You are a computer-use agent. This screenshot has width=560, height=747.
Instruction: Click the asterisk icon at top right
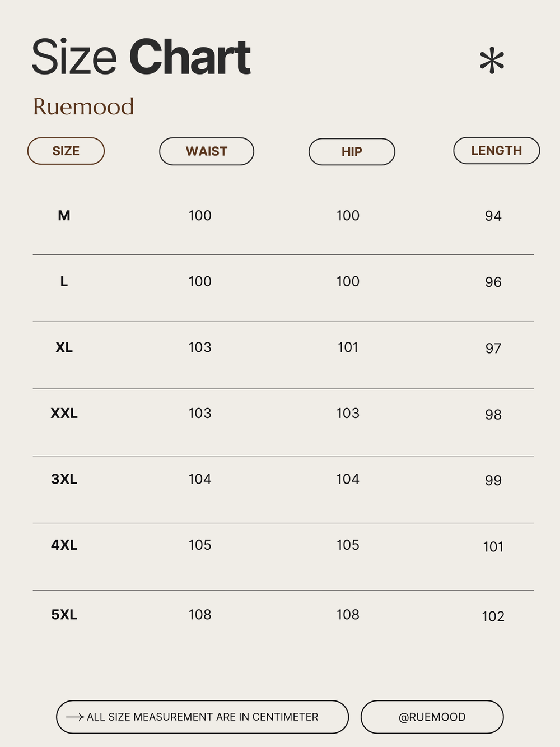[492, 61]
